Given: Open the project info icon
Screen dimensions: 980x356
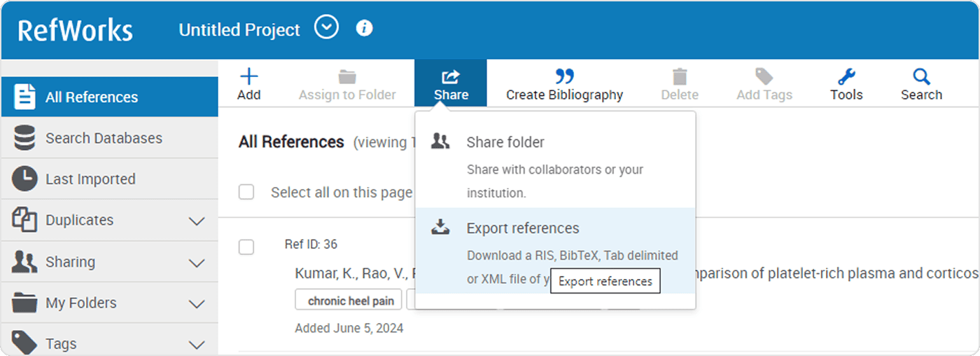Looking at the screenshot, I should (364, 29).
